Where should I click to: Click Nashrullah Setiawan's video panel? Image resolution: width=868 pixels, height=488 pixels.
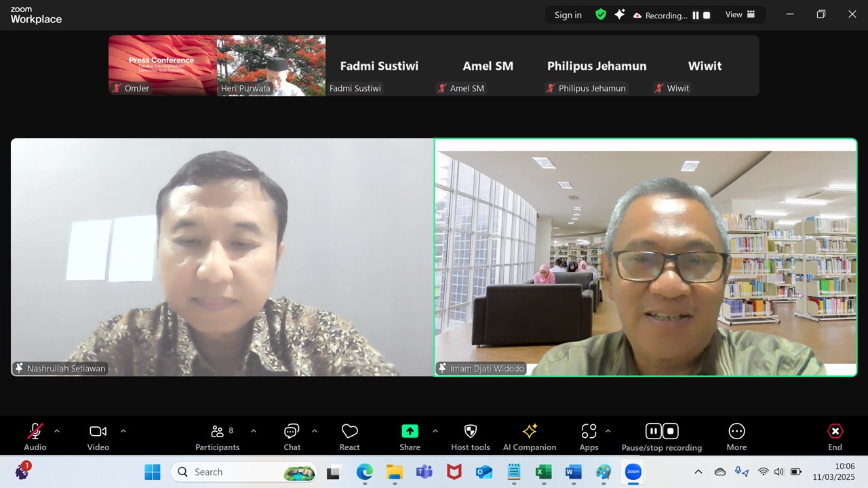222,258
